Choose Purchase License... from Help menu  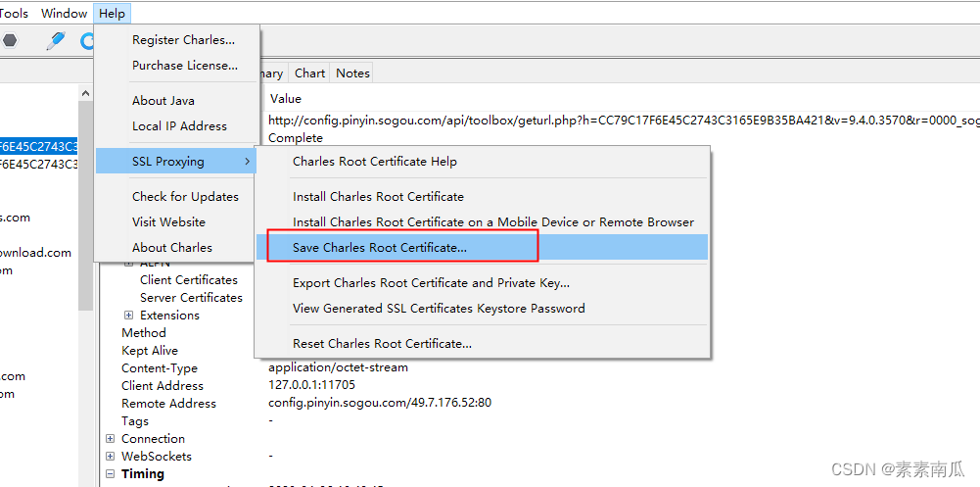[x=185, y=65]
